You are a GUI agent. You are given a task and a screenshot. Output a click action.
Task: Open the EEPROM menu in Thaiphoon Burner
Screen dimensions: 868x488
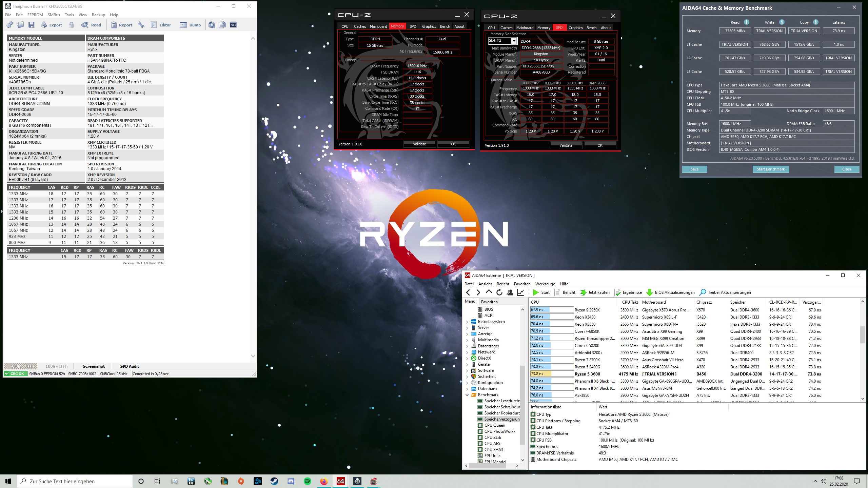(35, 15)
